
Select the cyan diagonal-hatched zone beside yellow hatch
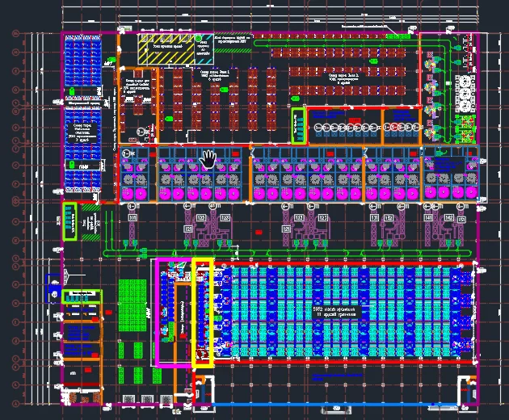pyautogui.click(x=204, y=49)
